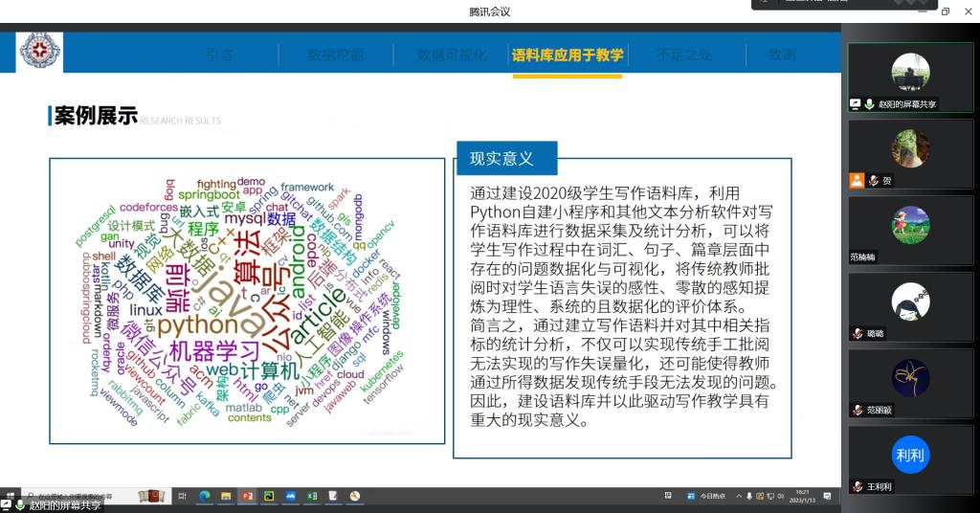Open File Explorer from the taskbar

coord(226,496)
